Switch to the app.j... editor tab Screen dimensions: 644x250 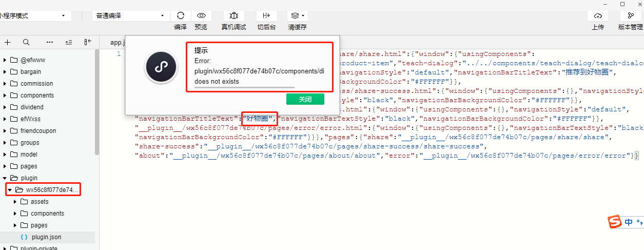[x=116, y=43]
